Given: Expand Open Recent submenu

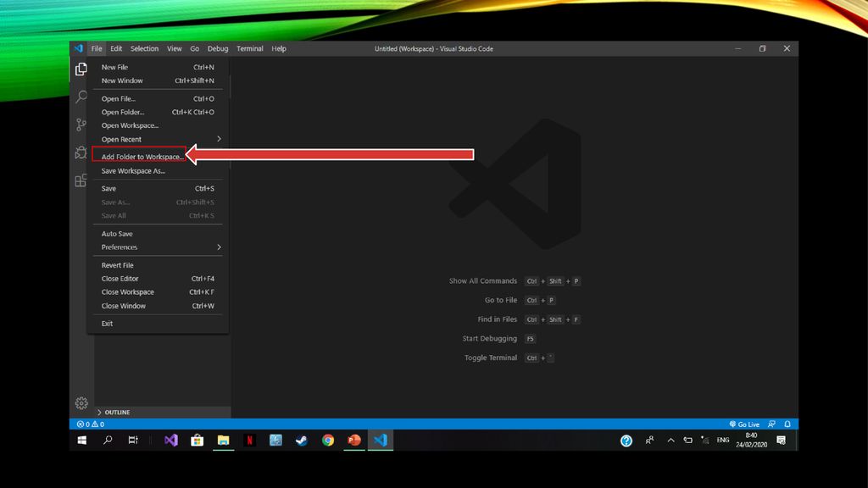Looking at the screenshot, I should (x=158, y=140).
